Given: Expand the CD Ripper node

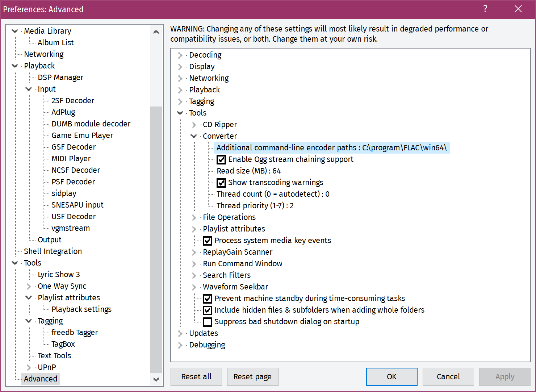Looking at the screenshot, I should pyautogui.click(x=194, y=125).
